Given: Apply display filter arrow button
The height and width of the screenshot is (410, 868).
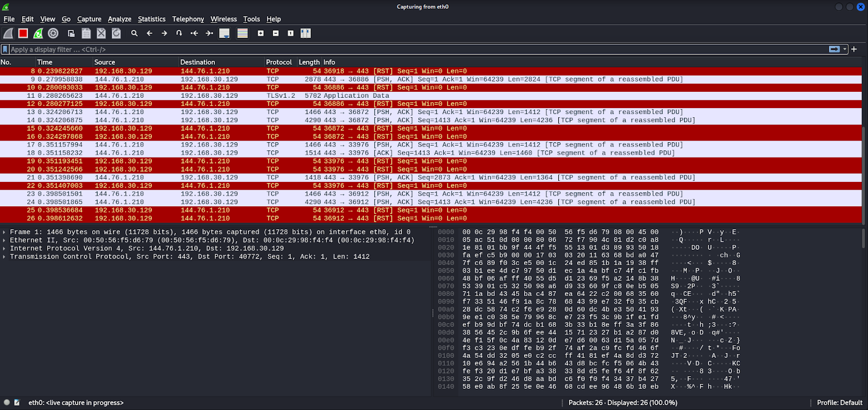Looking at the screenshot, I should pyautogui.click(x=834, y=49).
